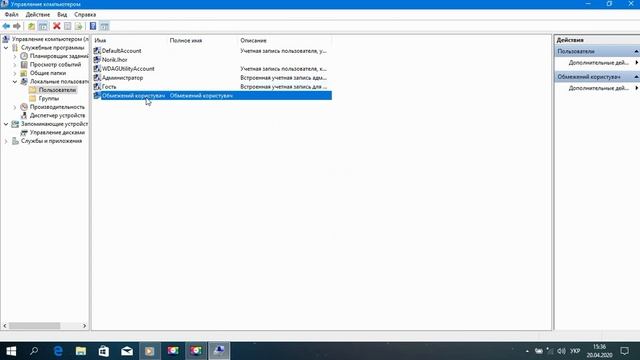Click the Гость account description cell
The height and width of the screenshot is (360, 640).
click(x=284, y=87)
